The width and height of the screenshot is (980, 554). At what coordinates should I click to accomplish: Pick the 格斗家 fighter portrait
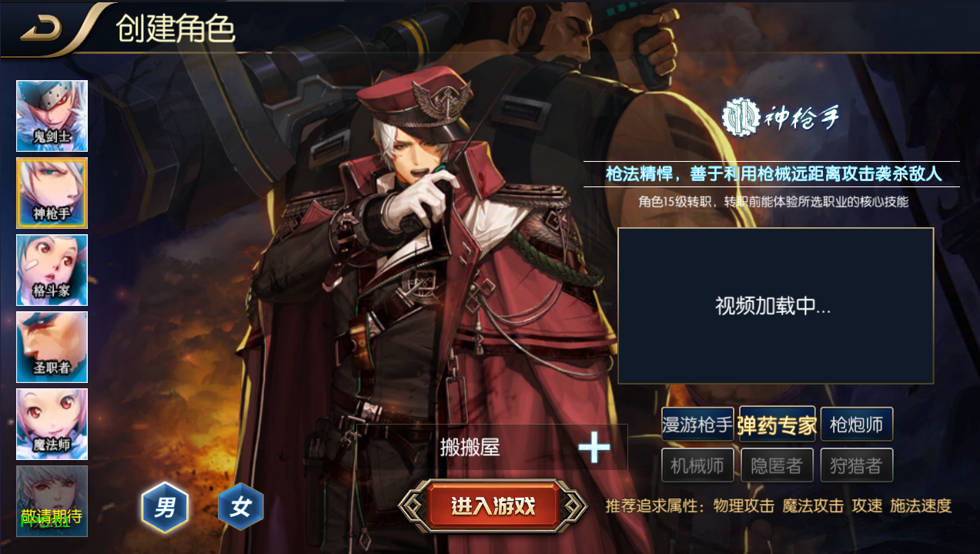(52, 270)
